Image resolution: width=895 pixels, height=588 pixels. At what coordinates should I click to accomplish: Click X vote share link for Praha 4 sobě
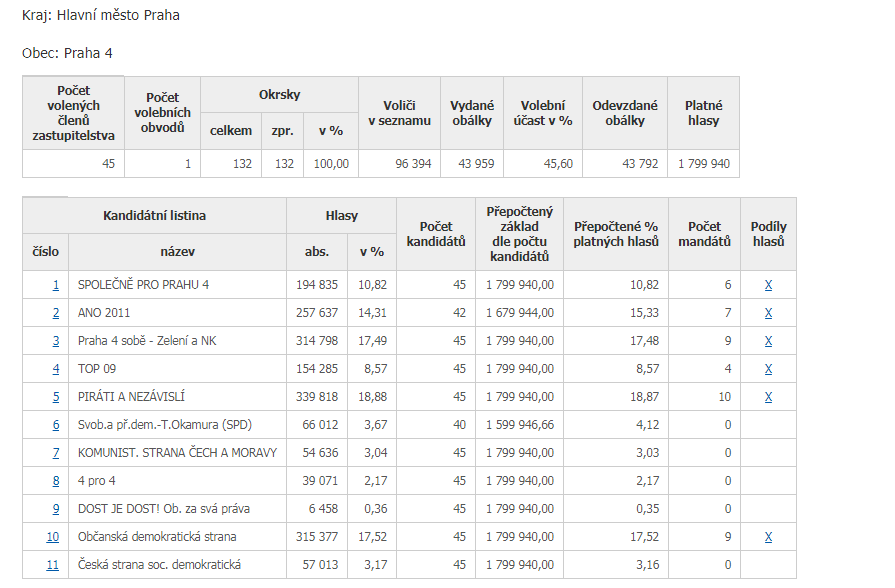pyautogui.click(x=768, y=341)
